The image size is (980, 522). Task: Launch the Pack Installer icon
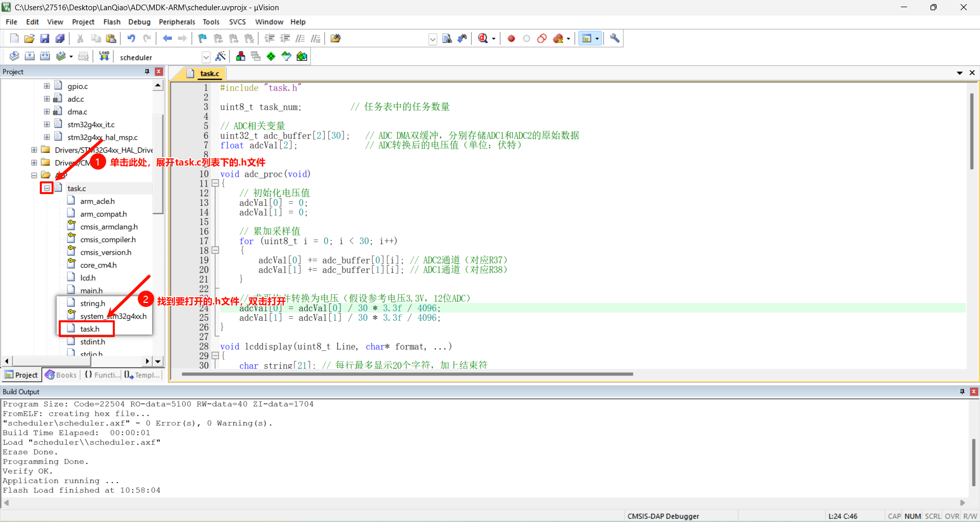click(302, 56)
